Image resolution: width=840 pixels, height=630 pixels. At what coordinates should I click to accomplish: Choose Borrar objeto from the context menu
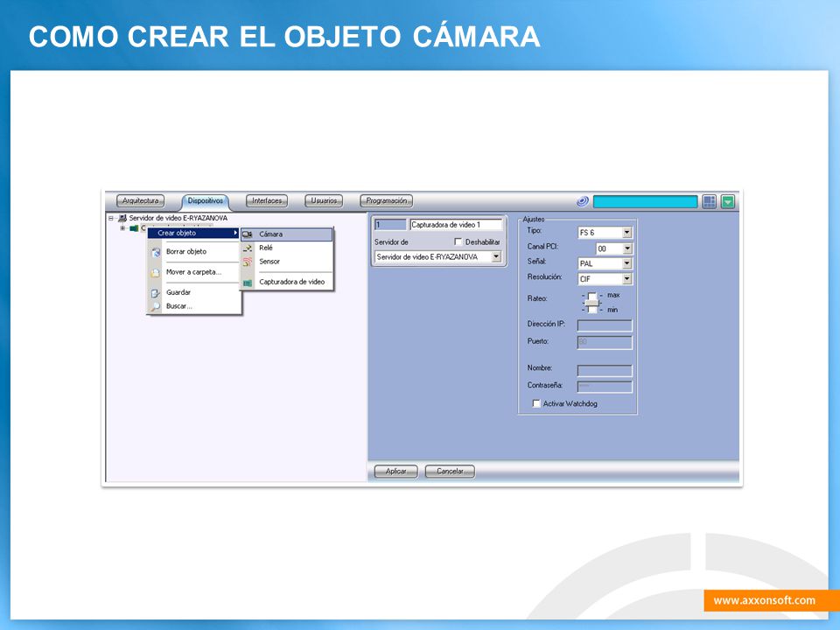[x=193, y=251]
